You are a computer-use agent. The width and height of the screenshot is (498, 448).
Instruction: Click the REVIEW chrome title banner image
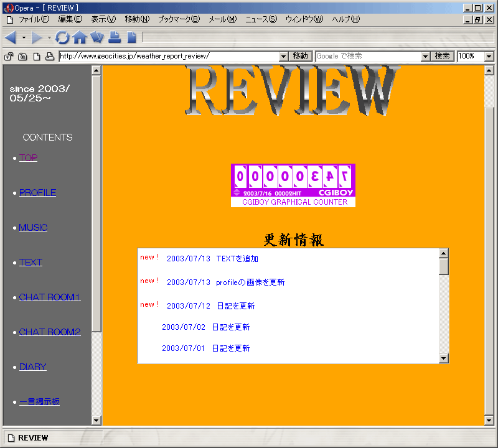tap(291, 90)
